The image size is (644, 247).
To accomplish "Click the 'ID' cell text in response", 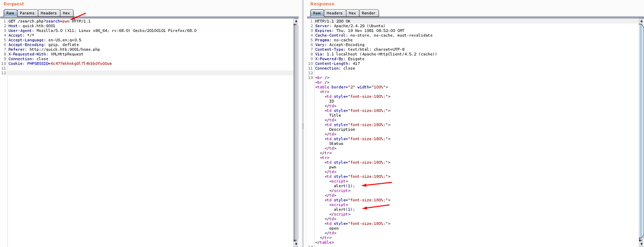I will (332, 101).
